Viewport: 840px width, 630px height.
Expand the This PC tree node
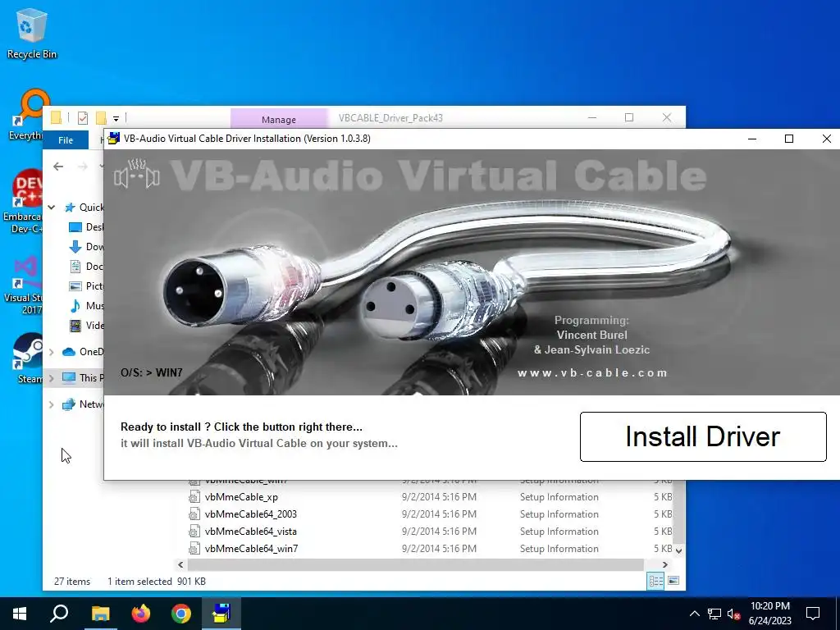pyautogui.click(x=52, y=378)
